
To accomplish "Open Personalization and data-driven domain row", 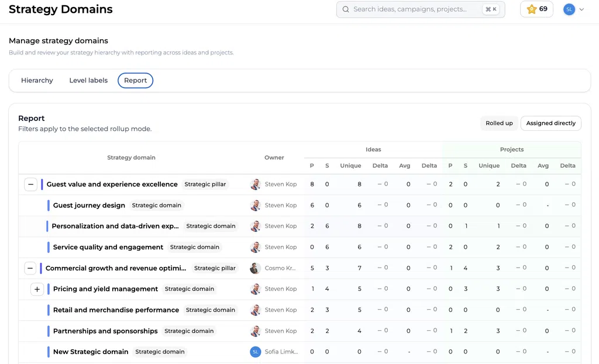I will (x=115, y=226).
